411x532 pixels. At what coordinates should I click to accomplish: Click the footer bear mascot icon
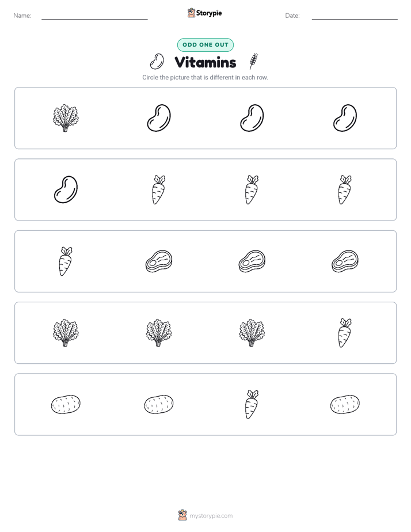click(x=182, y=515)
